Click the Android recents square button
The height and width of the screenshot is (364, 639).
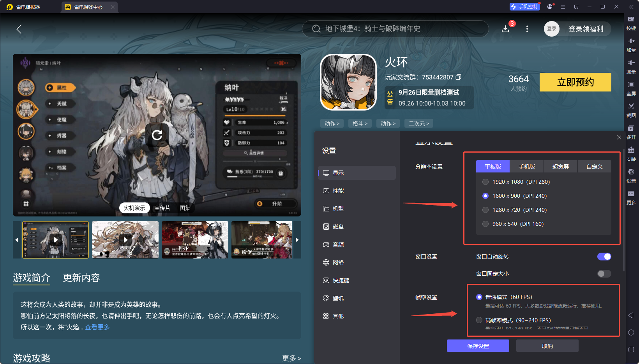[x=631, y=350]
